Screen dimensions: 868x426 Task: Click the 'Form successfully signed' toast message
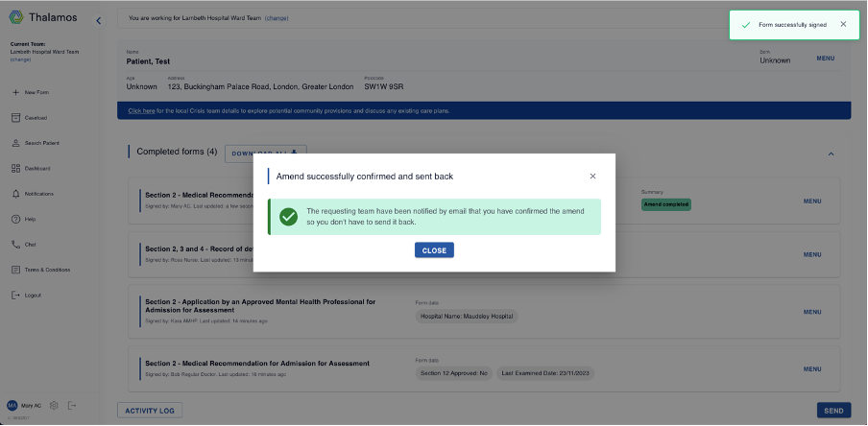coord(792,25)
